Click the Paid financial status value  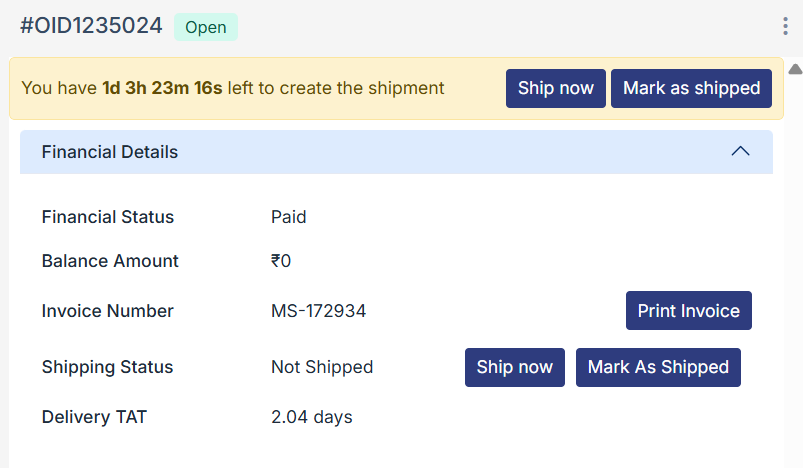288,217
